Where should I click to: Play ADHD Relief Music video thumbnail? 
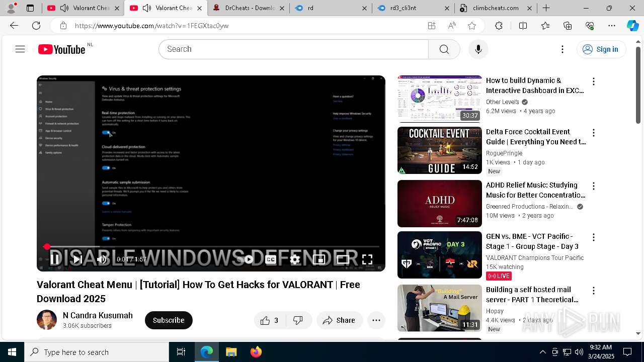click(x=440, y=204)
